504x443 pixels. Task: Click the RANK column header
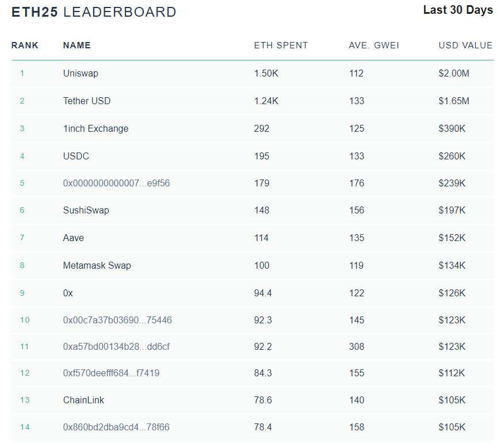[25, 45]
